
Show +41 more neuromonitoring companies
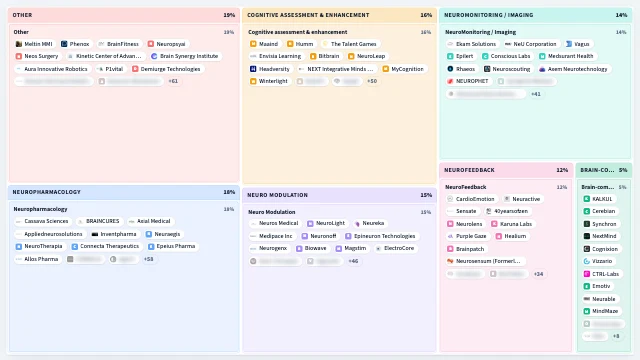(x=536, y=94)
